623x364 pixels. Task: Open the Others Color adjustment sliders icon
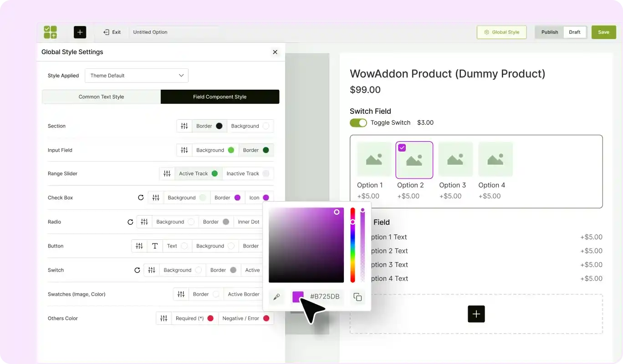point(163,318)
